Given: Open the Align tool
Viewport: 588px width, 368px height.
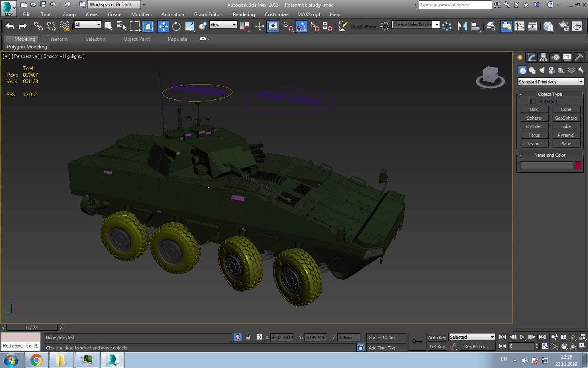Looking at the screenshot, I should click(476, 26).
